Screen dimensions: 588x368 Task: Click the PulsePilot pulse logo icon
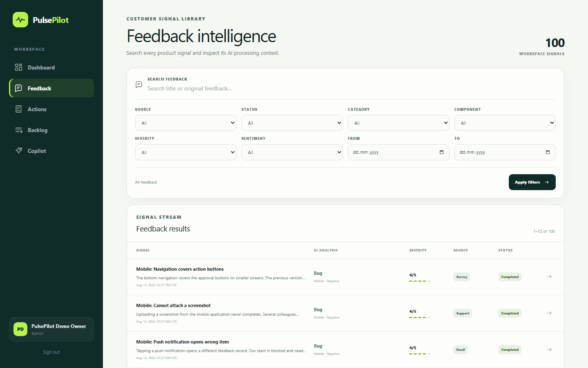pos(20,20)
